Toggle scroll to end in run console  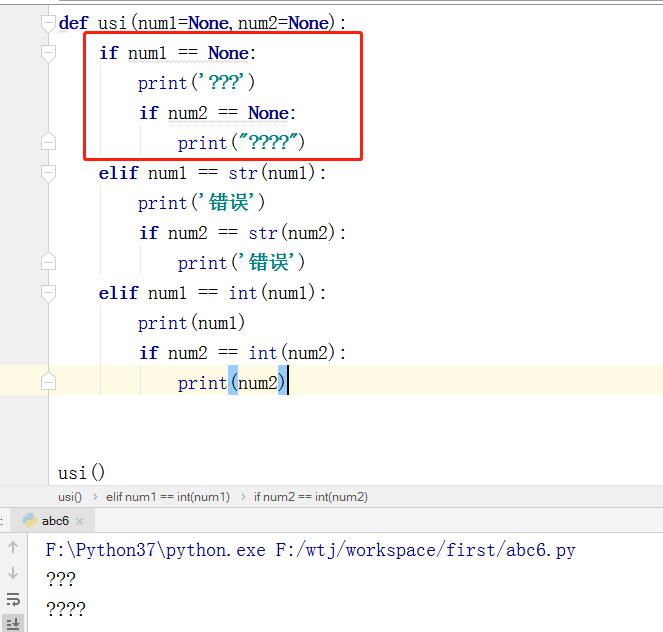(x=13, y=623)
